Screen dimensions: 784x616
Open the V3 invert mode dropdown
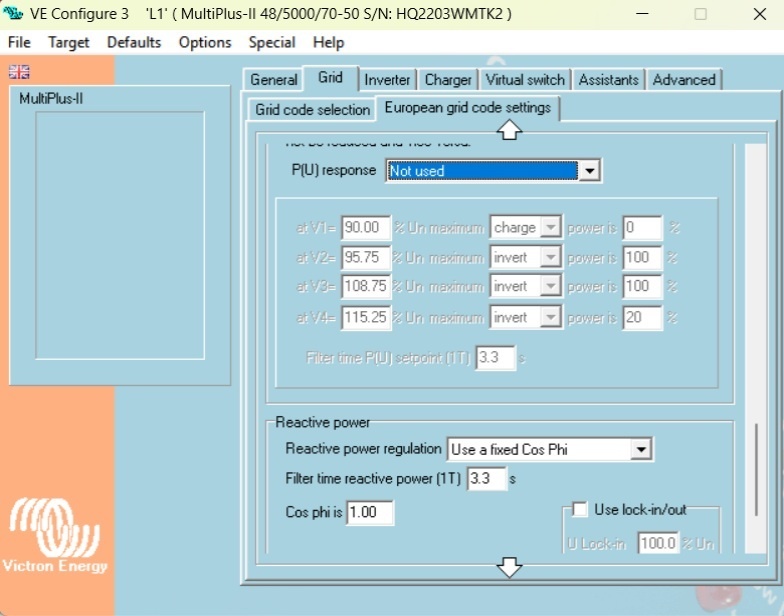[550, 286]
